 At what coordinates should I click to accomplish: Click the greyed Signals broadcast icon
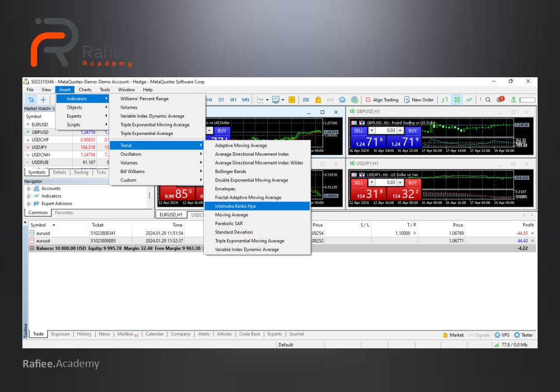click(x=330, y=100)
